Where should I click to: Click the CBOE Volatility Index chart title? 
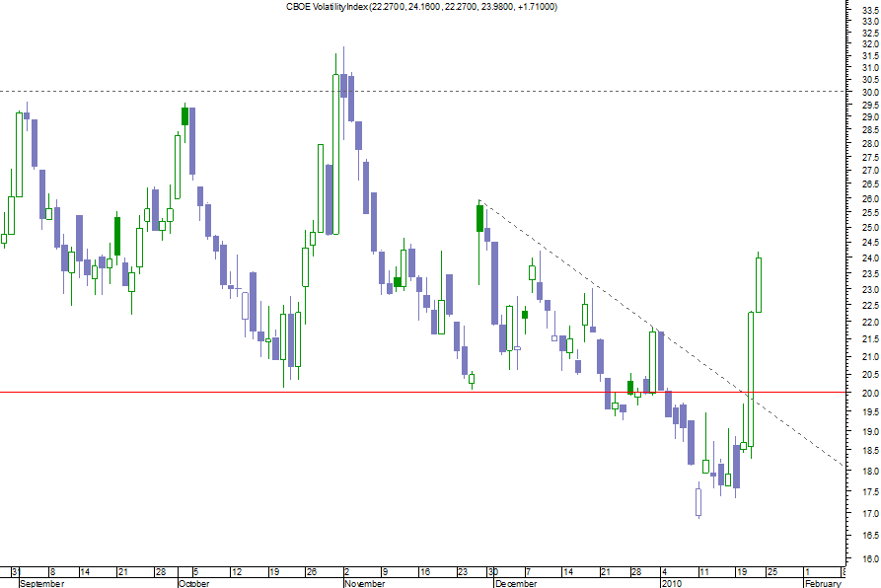click(421, 6)
